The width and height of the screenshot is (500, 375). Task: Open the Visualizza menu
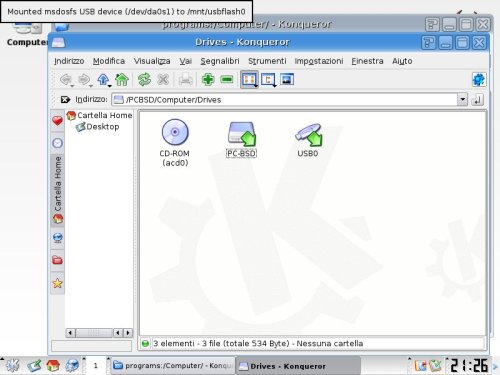tap(152, 61)
